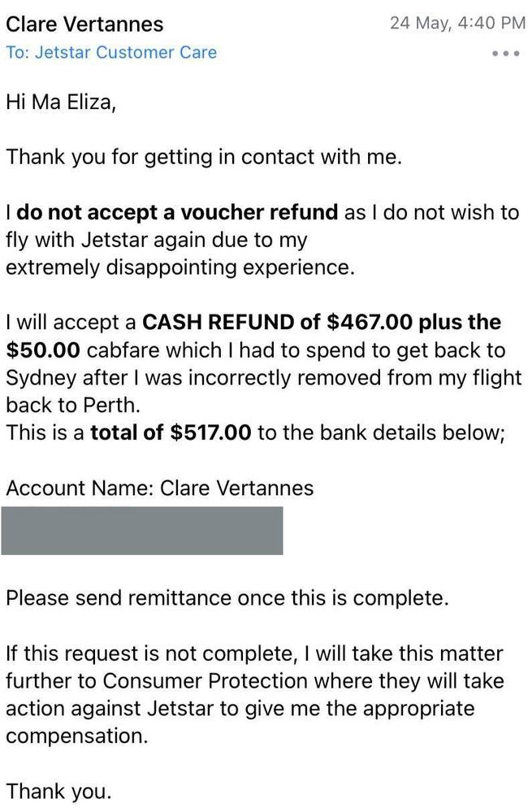Click the word 'To:' in the recipient row
Image resolution: width=528 pixels, height=812 pixels.
point(18,52)
